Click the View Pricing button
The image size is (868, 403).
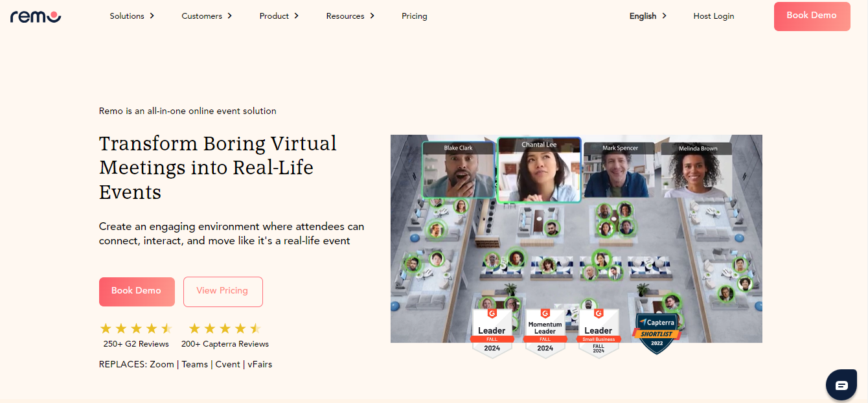pyautogui.click(x=223, y=291)
